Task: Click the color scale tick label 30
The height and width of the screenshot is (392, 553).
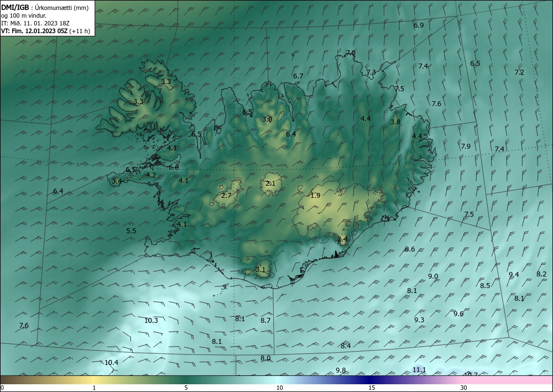Action: coord(464,388)
